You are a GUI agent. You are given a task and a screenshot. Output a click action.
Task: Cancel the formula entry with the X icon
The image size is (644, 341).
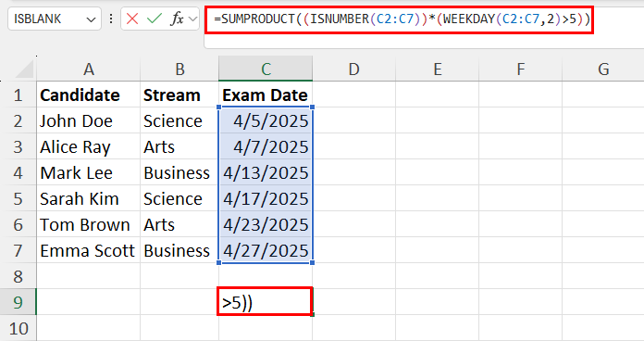[x=132, y=19]
